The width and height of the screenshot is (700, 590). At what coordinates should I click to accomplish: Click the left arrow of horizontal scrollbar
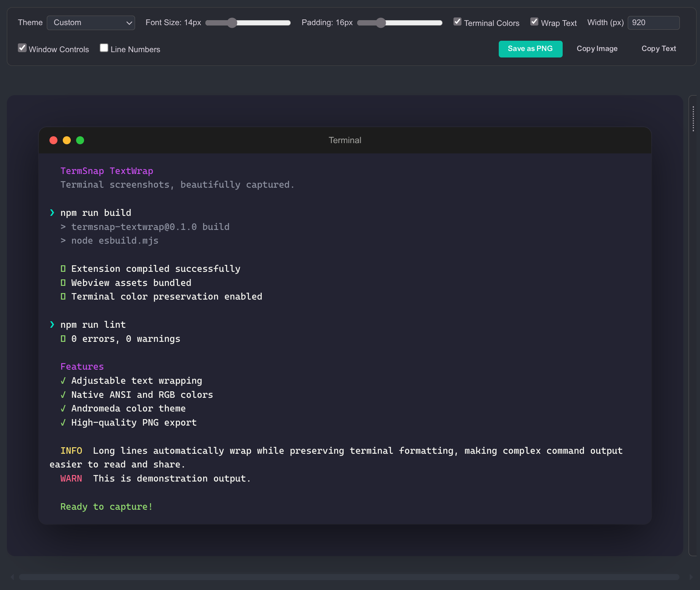(13, 577)
